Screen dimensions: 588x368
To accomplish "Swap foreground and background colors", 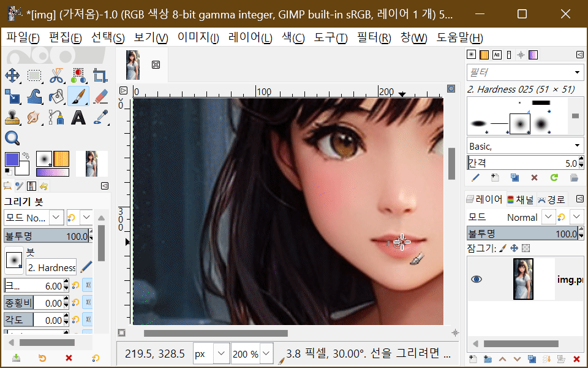I will [x=26, y=155].
